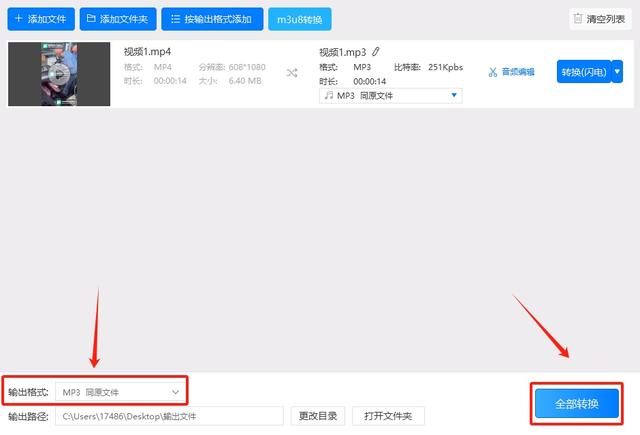Viewport: 640px width, 435px height.
Task: Click the 251Kpbs bitrate value
Action: pos(445,67)
